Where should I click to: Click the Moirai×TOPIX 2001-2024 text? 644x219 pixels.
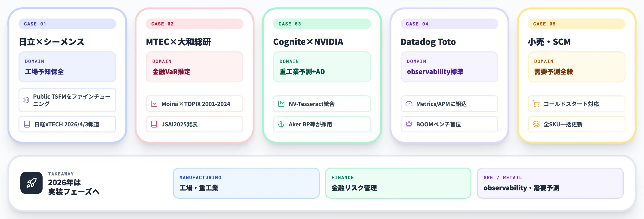click(196, 104)
